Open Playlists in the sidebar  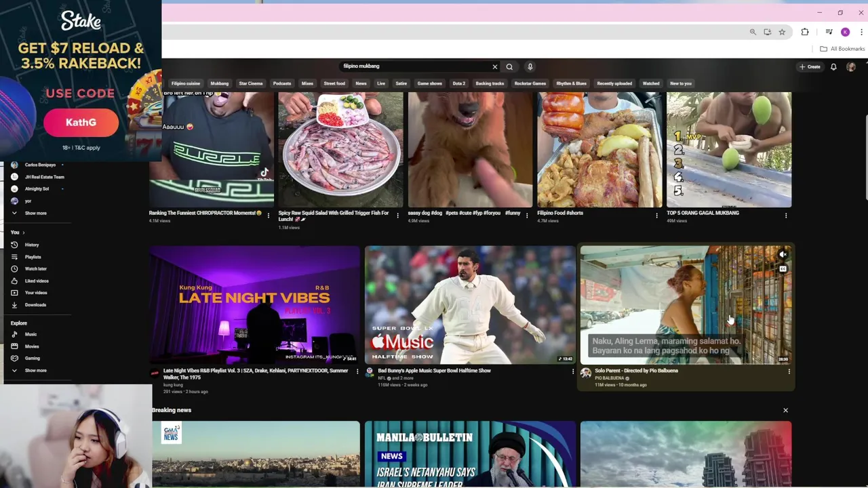point(33,257)
